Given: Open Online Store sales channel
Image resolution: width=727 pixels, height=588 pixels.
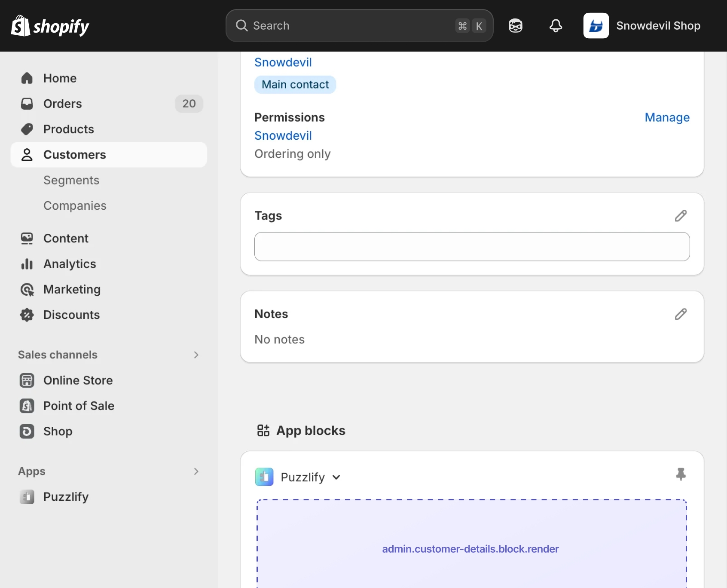Looking at the screenshot, I should tap(109, 380).
